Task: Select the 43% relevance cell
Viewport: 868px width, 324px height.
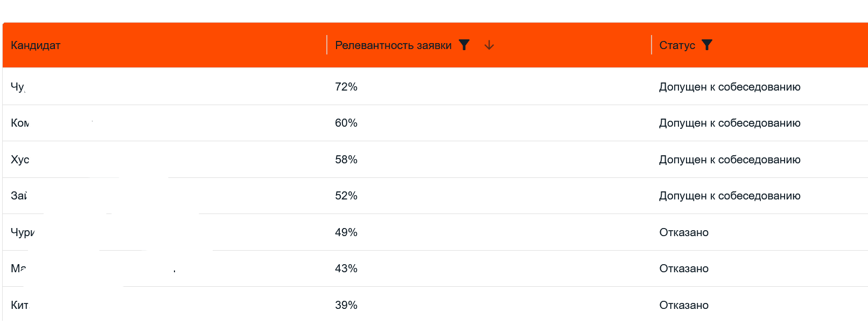Action: coord(346,268)
